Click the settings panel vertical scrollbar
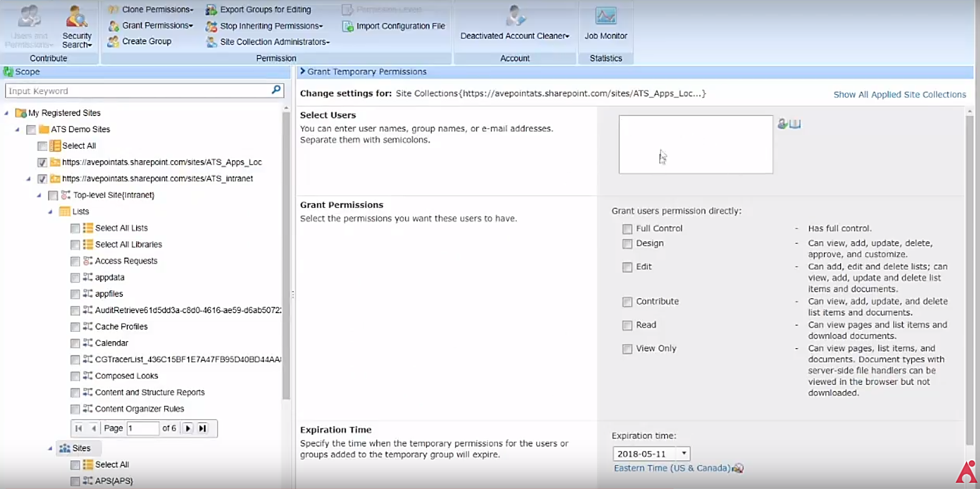This screenshot has height=489, width=980. click(x=969, y=279)
